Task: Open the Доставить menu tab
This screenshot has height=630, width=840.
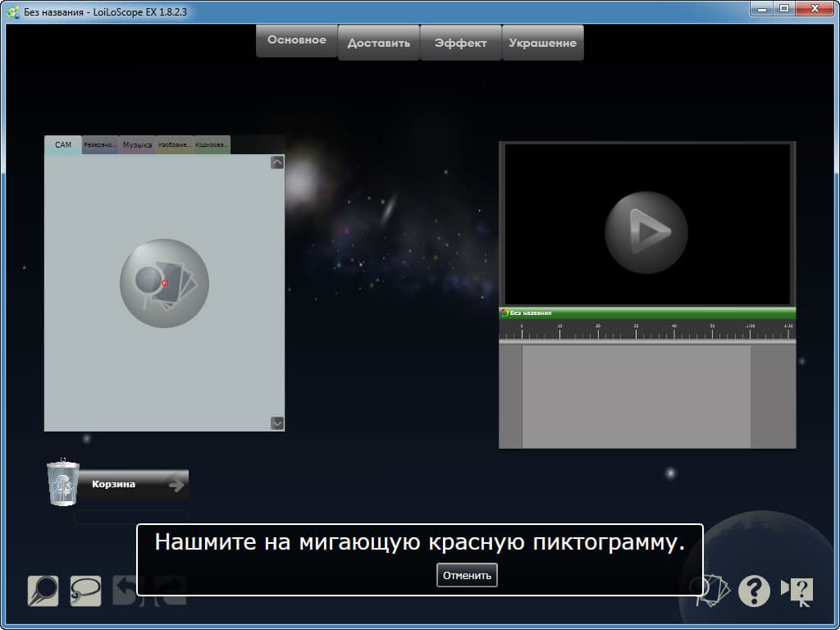Action: pyautogui.click(x=379, y=43)
